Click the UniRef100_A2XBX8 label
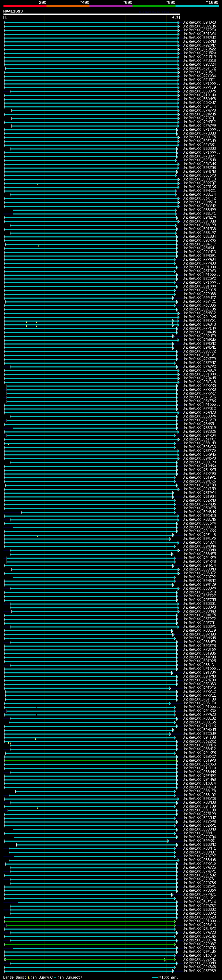The image size is (222, 980). (x=199, y=967)
